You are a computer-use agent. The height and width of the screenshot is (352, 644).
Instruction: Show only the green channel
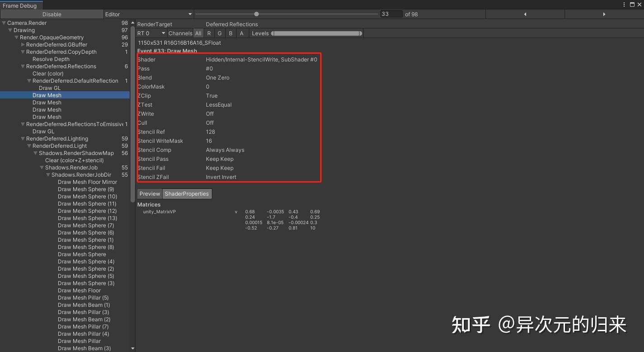[x=219, y=33]
